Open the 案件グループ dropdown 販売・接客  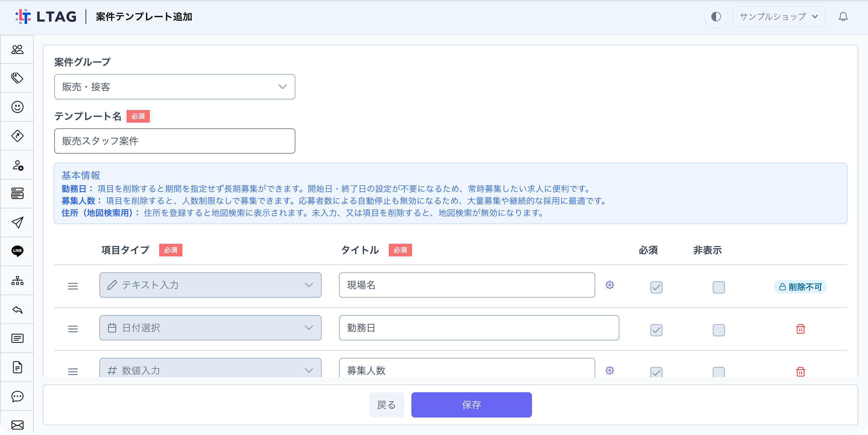[175, 87]
